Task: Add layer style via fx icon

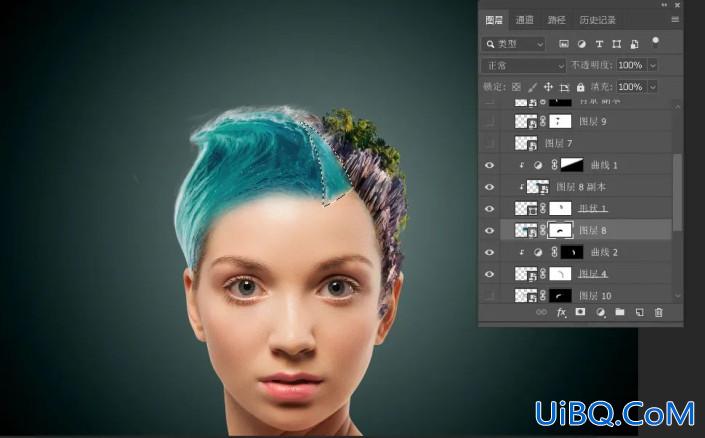Action: click(561, 312)
